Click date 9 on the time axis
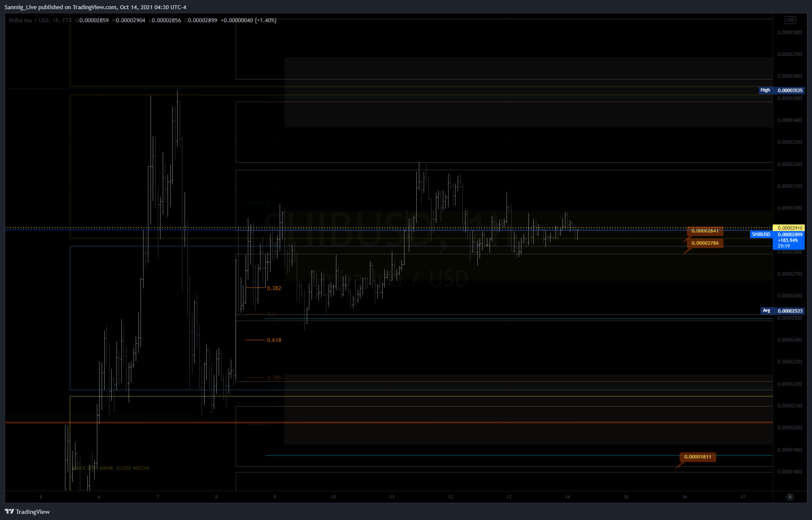The image size is (812, 520). 274,497
